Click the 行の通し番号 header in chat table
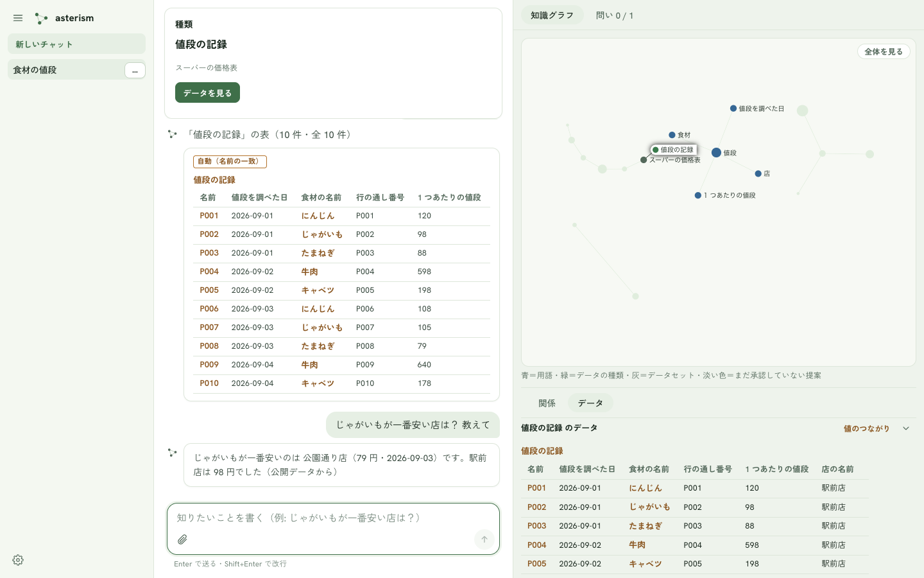This screenshot has height=578, width=924. 380,197
